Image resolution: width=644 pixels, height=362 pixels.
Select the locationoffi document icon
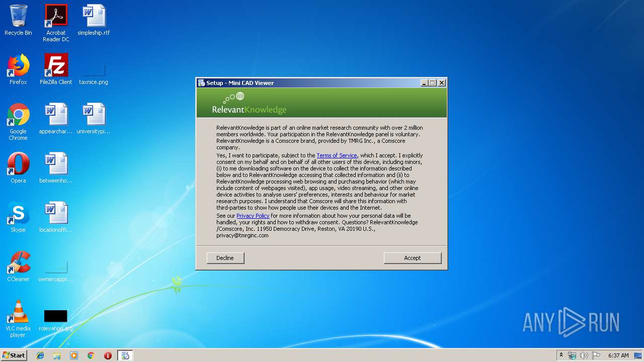tap(56, 217)
